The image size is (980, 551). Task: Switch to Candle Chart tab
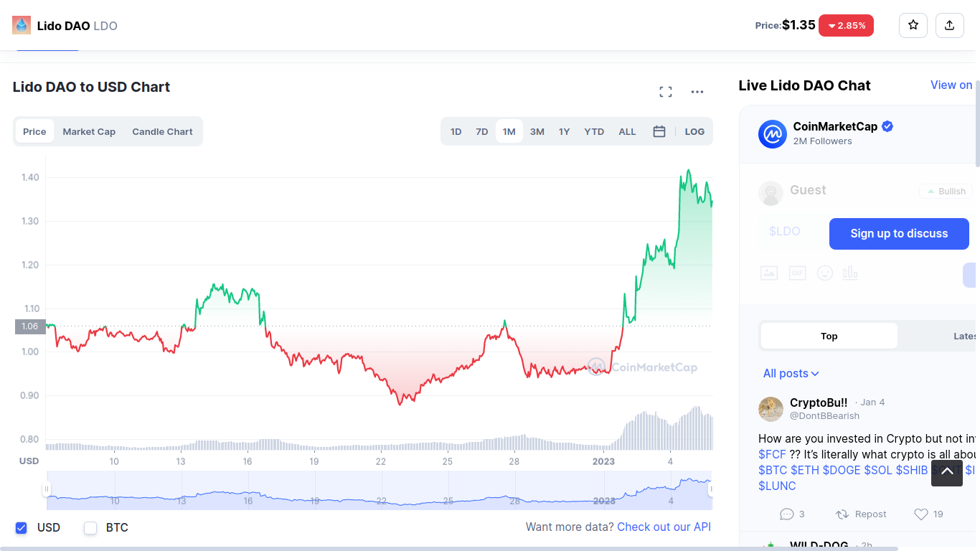coord(162,131)
